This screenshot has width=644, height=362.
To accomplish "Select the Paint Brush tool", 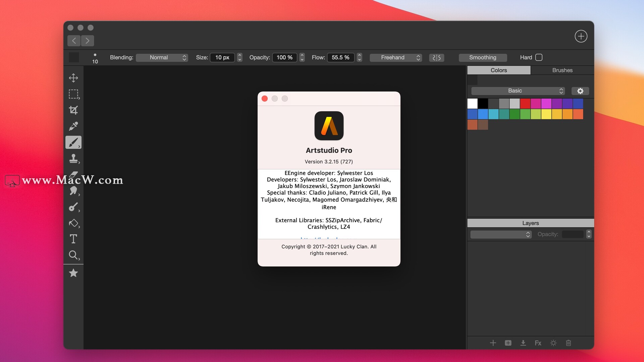I will [73, 142].
